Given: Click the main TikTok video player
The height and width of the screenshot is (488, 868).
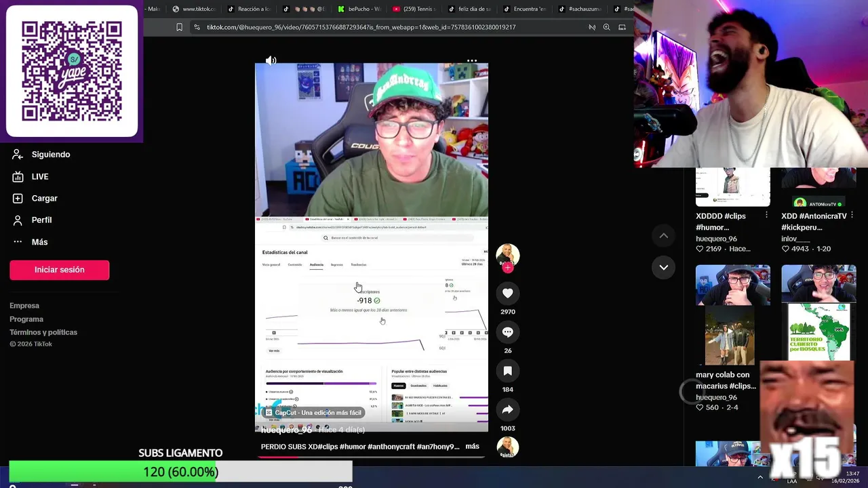Looking at the screenshot, I should (x=371, y=247).
